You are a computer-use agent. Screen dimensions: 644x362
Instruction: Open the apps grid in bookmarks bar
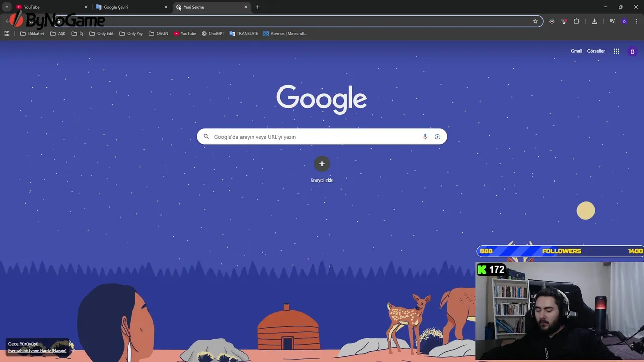[x=7, y=34]
